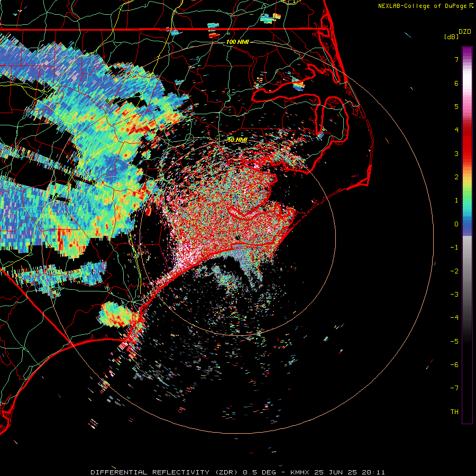
Task: Click the [dB] units label
Action: [x=451, y=36]
